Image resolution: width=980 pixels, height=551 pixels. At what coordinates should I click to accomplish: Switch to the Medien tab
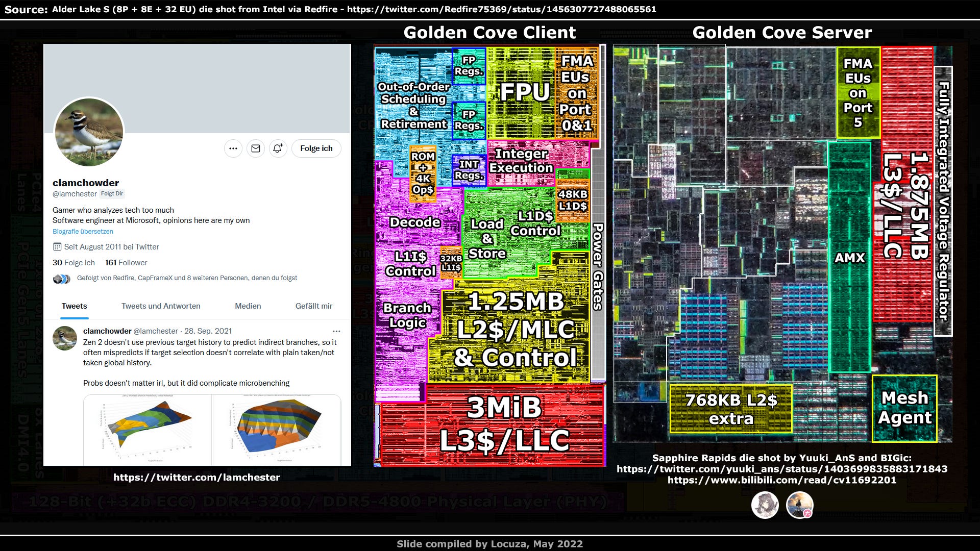pos(248,306)
